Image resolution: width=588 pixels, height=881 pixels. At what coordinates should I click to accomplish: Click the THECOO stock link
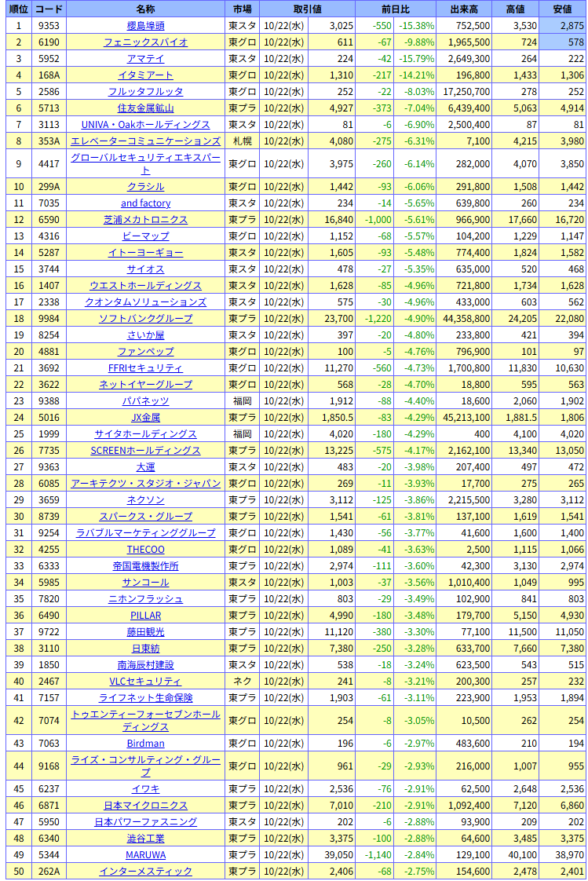pos(145,550)
